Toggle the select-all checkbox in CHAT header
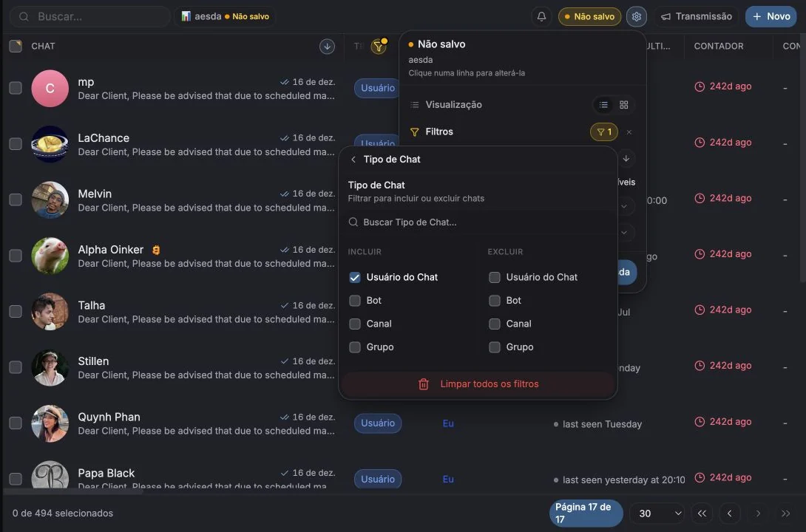This screenshot has height=532, width=806. point(16,47)
